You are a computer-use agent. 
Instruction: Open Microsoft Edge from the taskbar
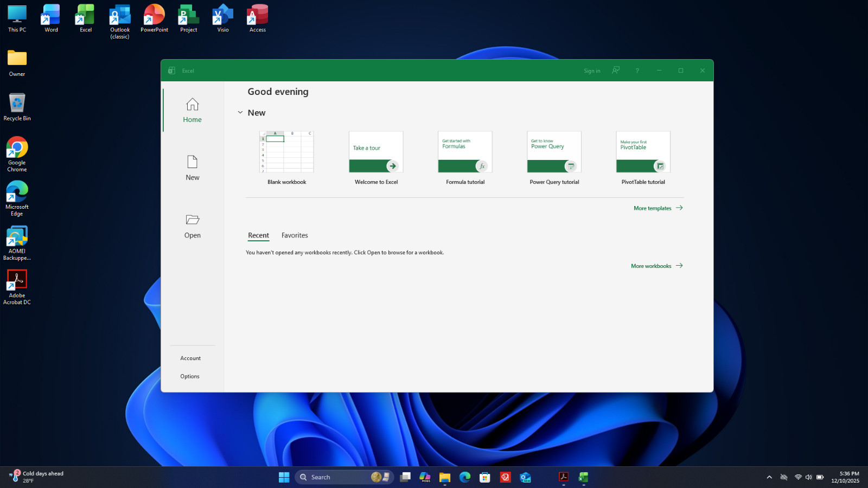465,477
